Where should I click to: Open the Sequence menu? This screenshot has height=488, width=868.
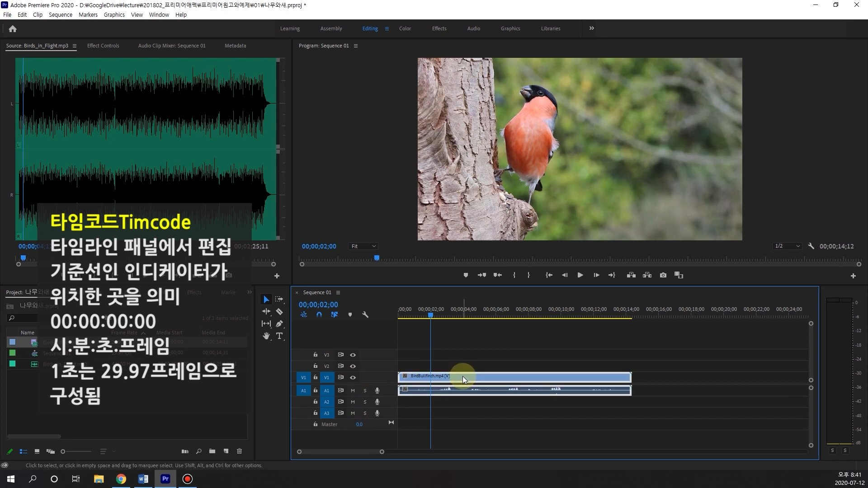[61, 14]
